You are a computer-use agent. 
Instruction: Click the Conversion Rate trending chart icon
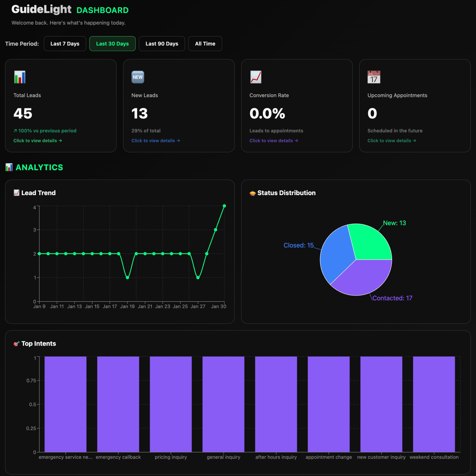click(x=256, y=77)
